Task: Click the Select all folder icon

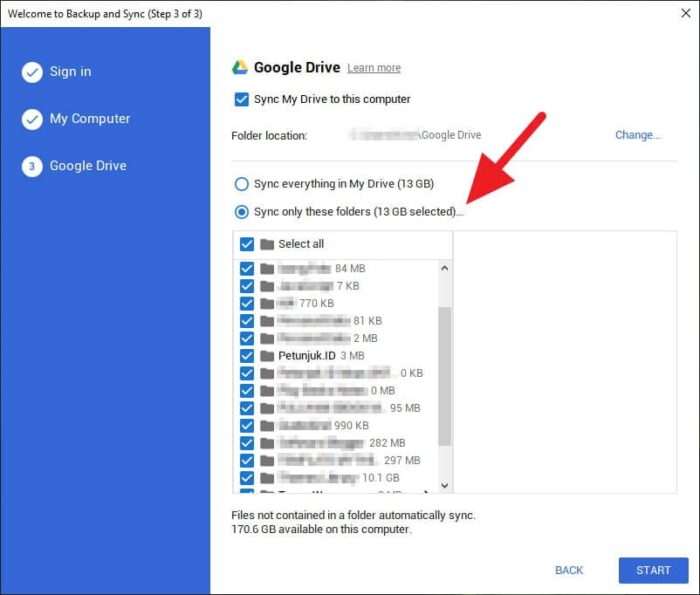Action: (267, 244)
